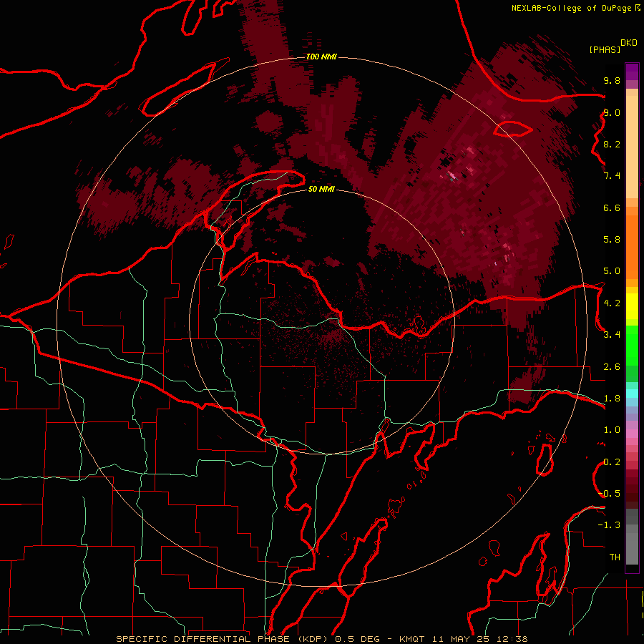Image resolution: width=644 pixels, height=644 pixels.
Task: Click the 4.2 scale value
Action: point(612,303)
